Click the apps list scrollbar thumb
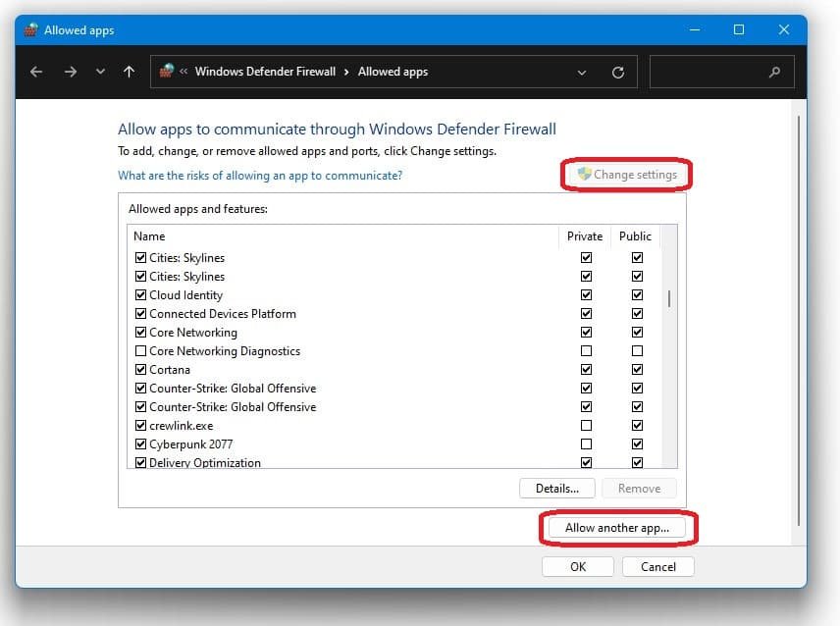This screenshot has width=840, height=626. click(669, 298)
